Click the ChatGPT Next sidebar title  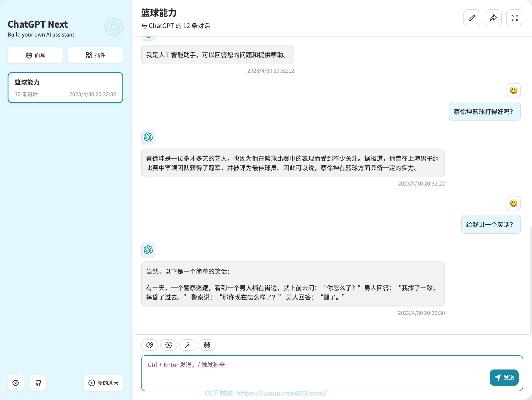[x=38, y=24]
